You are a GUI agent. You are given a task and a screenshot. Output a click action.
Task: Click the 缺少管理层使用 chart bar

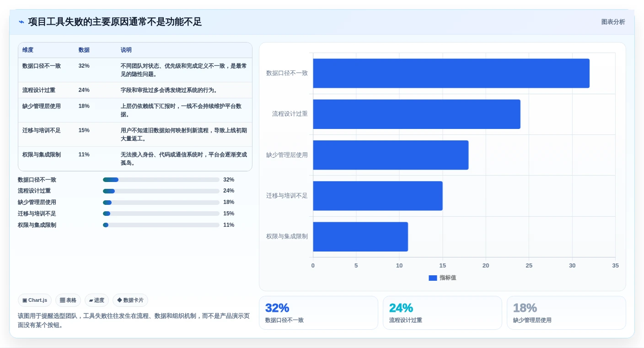391,155
